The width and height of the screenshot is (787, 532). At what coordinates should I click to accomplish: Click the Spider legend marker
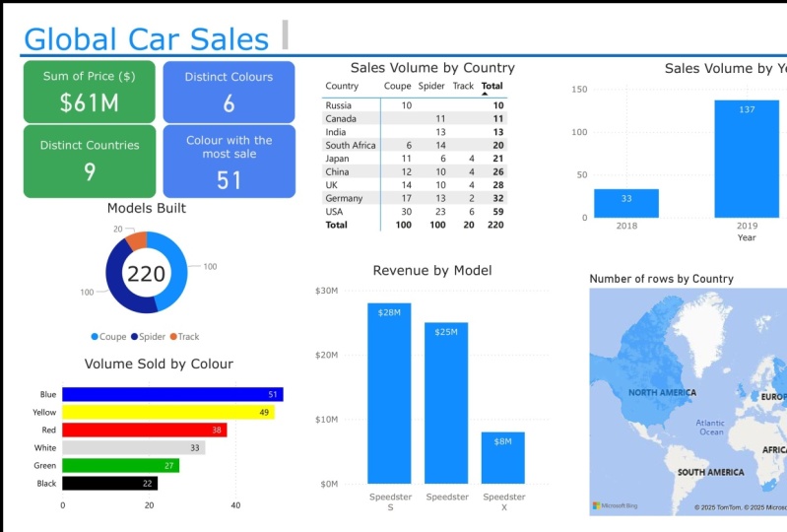point(134,337)
